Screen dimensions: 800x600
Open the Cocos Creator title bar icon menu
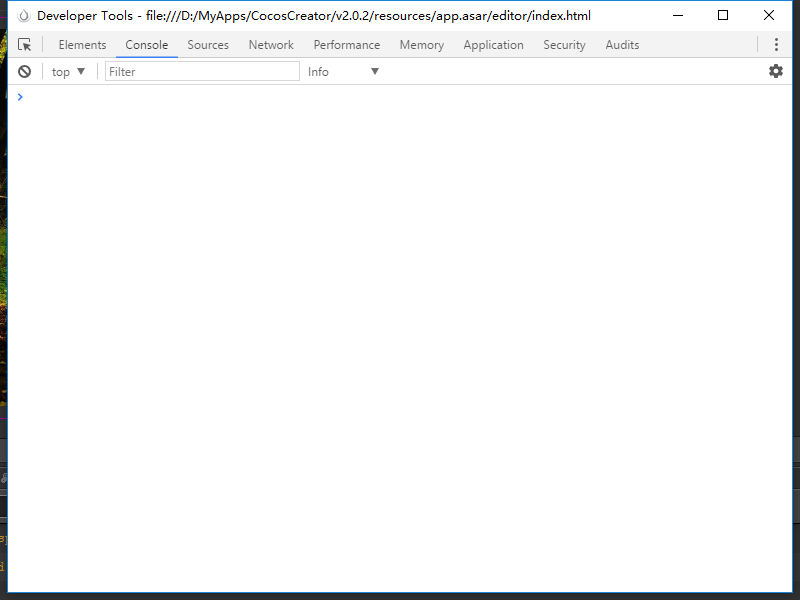[23, 16]
